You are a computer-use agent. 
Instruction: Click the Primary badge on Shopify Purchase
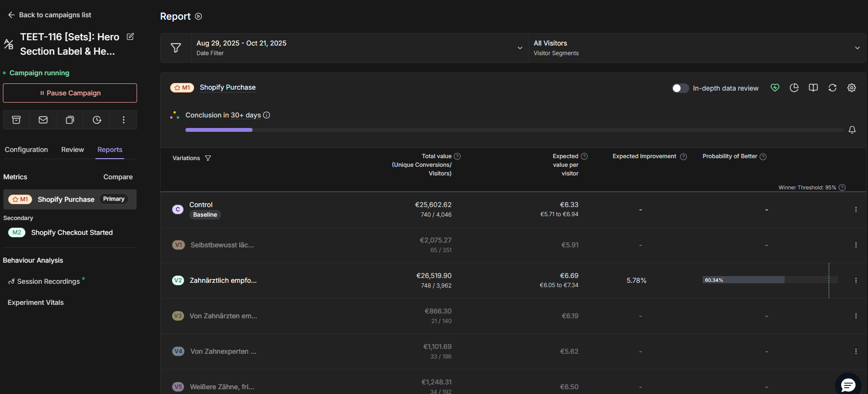pos(114,199)
